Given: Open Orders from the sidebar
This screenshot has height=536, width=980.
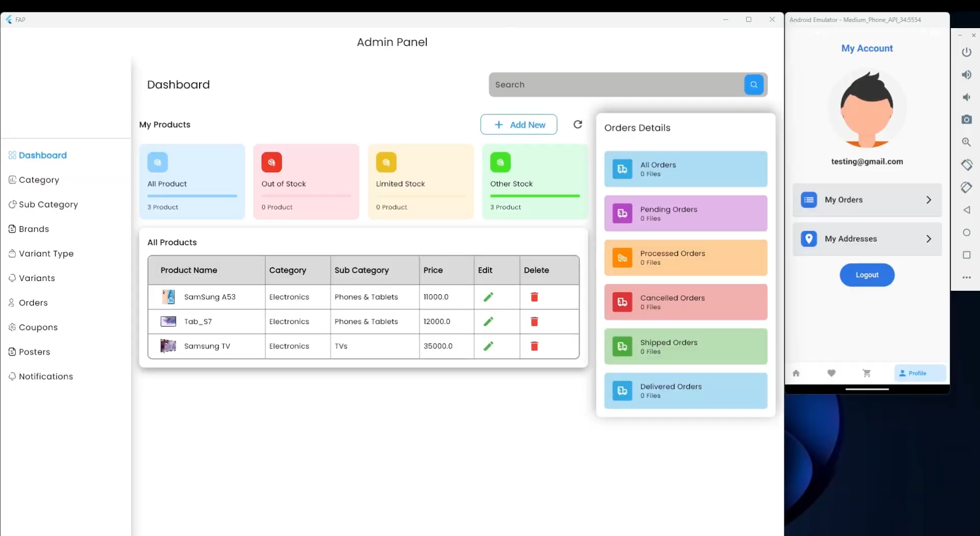Looking at the screenshot, I should 34,302.
